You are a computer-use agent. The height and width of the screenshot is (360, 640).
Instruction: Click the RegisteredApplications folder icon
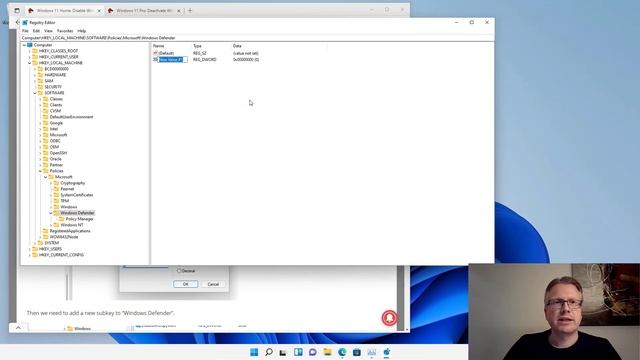tap(46, 231)
